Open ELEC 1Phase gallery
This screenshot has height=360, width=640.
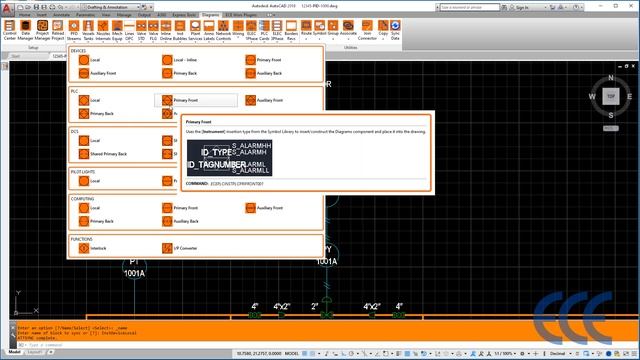[x=251, y=31]
